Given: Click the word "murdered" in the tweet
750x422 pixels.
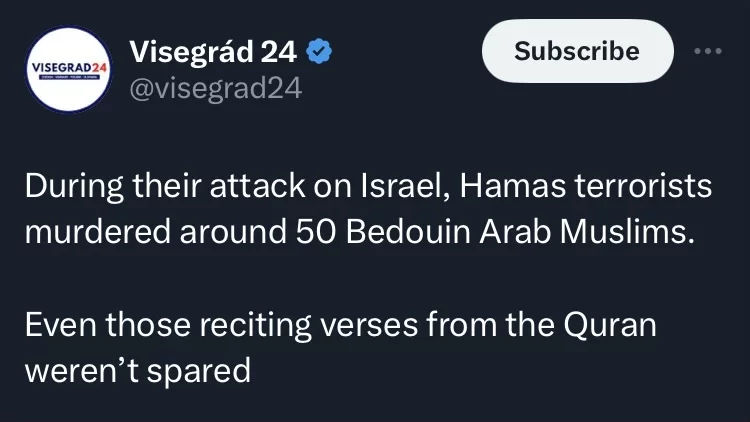Looking at the screenshot, I should coord(95,231).
